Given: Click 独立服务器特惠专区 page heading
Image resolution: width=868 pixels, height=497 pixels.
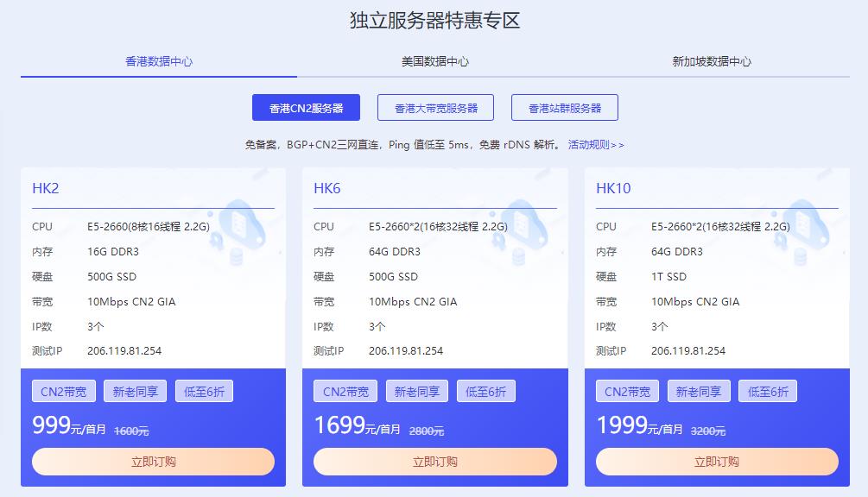Looking at the screenshot, I should 434,21.
